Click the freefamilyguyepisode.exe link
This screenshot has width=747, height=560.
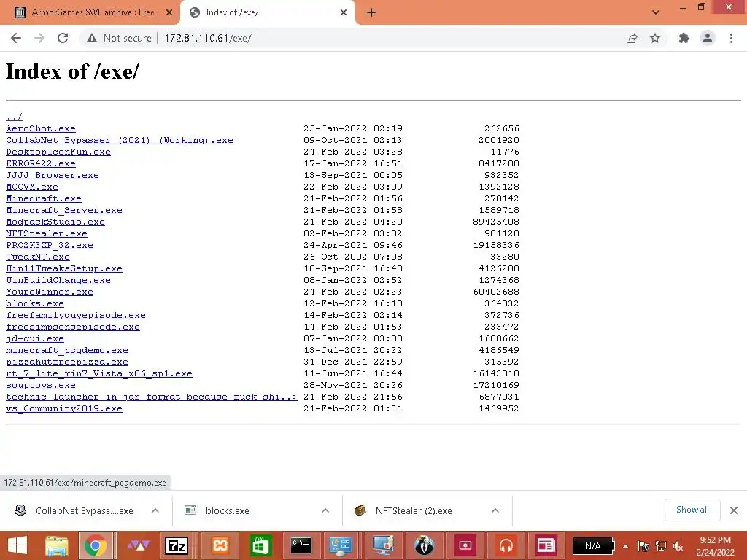click(x=76, y=315)
